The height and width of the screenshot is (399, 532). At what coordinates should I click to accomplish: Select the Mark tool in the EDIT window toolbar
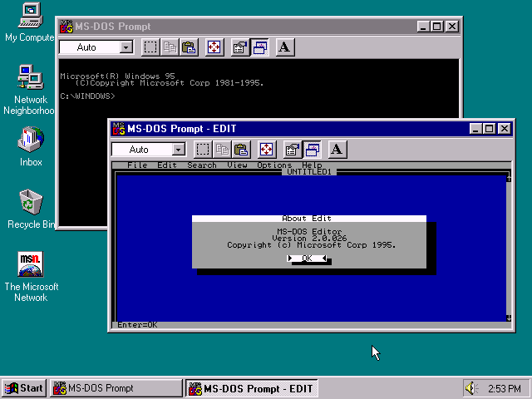click(203, 150)
